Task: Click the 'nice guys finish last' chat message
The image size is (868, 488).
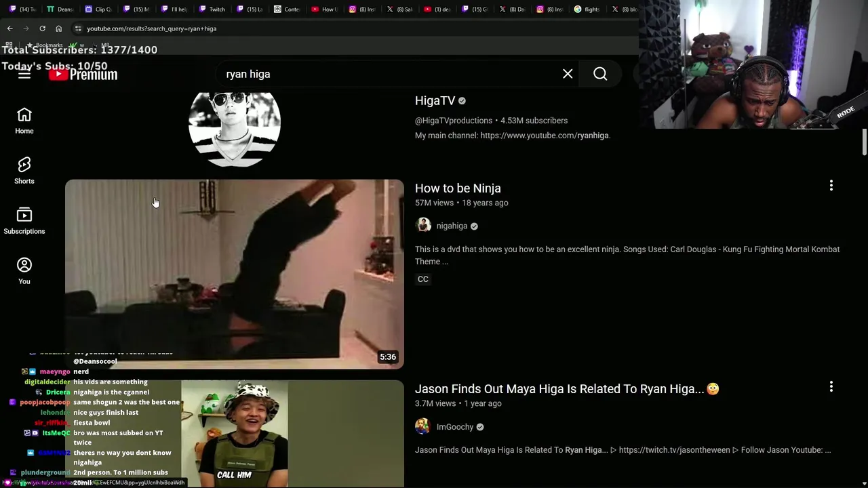Action: tap(106, 412)
